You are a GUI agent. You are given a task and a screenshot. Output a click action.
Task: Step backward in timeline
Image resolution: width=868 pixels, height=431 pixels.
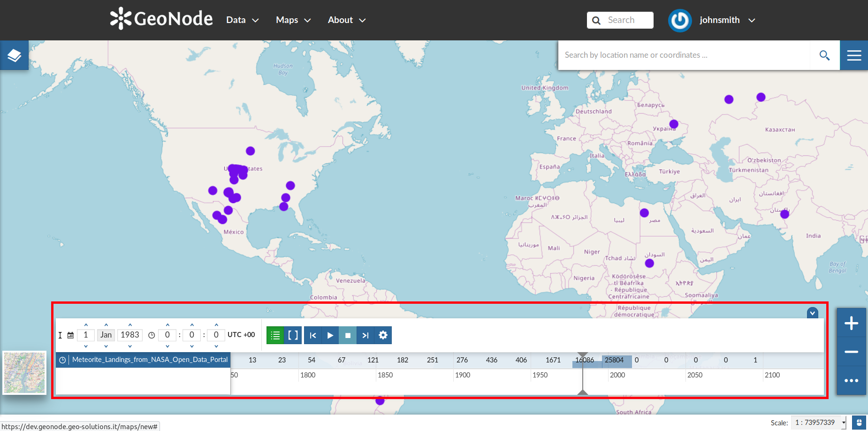pos(313,335)
